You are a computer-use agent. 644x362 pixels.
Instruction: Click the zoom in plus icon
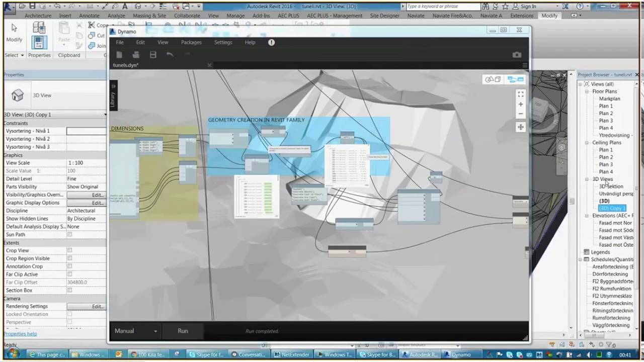(x=521, y=105)
